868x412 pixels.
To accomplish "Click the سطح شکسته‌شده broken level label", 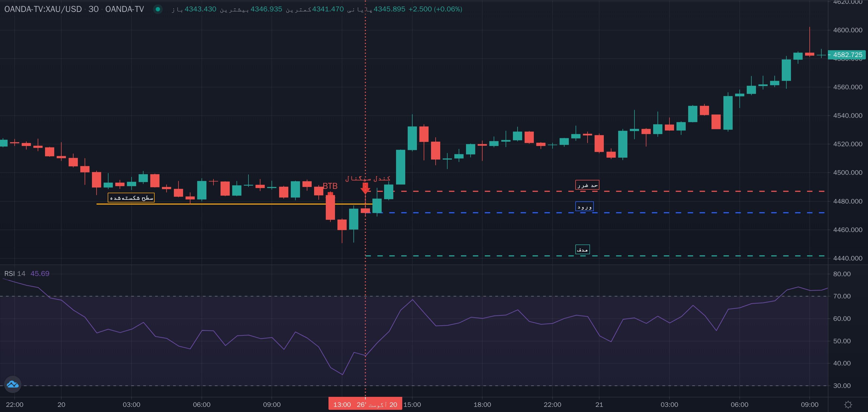I will click(x=131, y=198).
